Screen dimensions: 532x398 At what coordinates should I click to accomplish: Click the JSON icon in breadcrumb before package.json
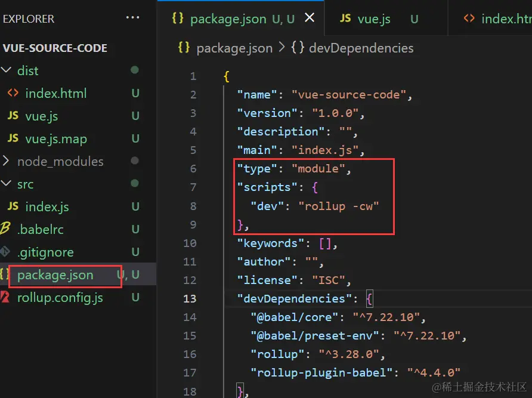point(184,48)
